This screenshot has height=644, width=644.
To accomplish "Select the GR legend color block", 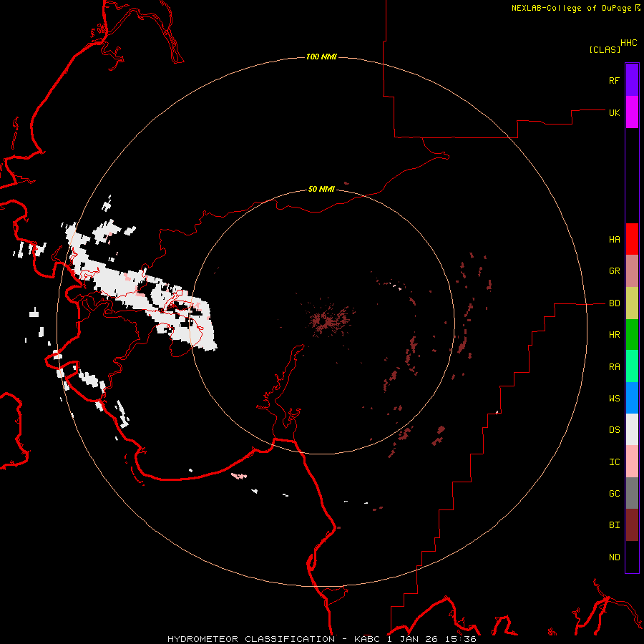I will point(632,271).
